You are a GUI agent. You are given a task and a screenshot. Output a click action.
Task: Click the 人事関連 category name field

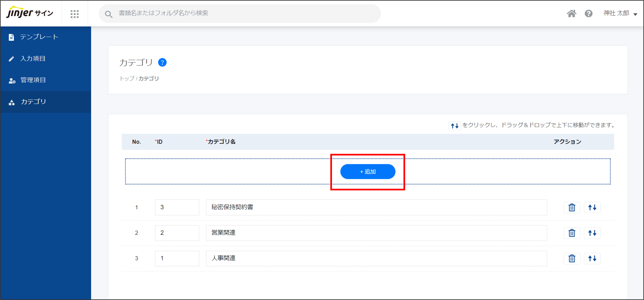376,258
